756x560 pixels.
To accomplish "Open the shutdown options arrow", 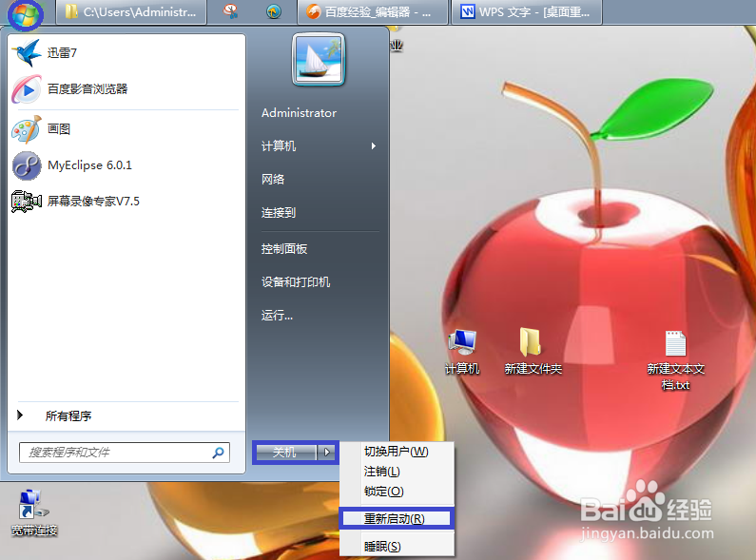I will pyautogui.click(x=327, y=452).
